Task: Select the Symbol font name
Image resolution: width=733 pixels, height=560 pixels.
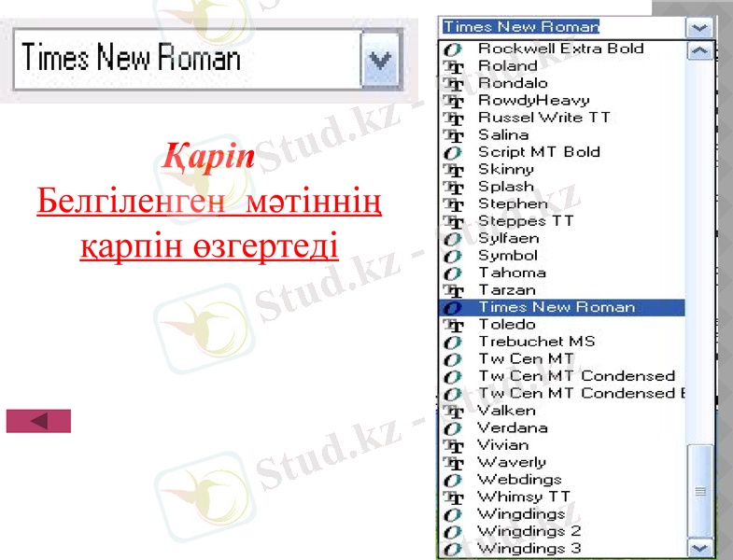Action: pos(508,256)
